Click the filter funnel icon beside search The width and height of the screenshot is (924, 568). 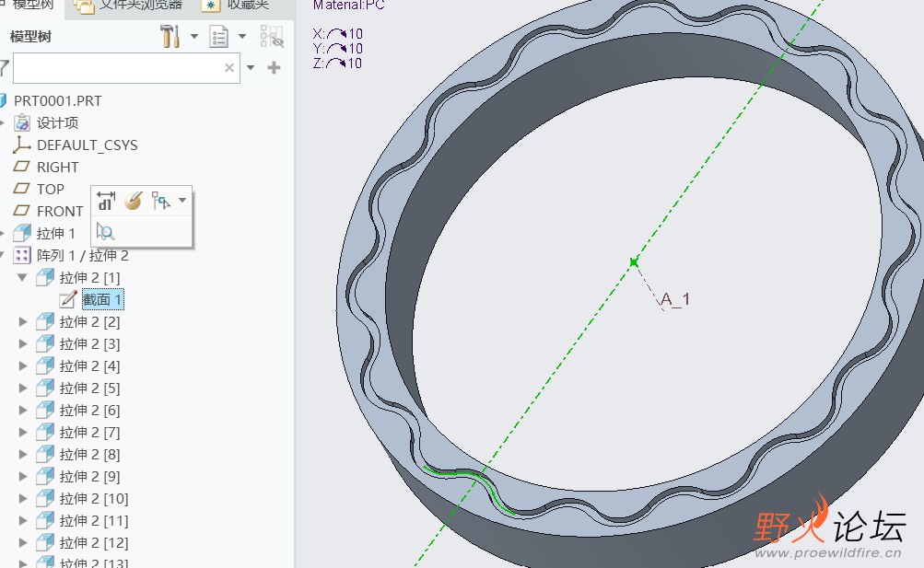pos(4,68)
